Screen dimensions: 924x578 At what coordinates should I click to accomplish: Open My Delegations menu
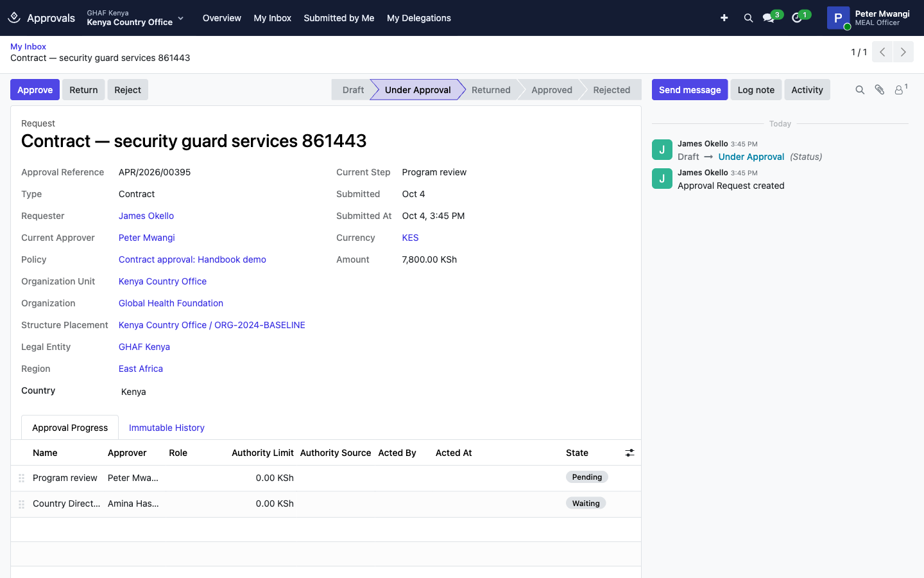point(419,18)
